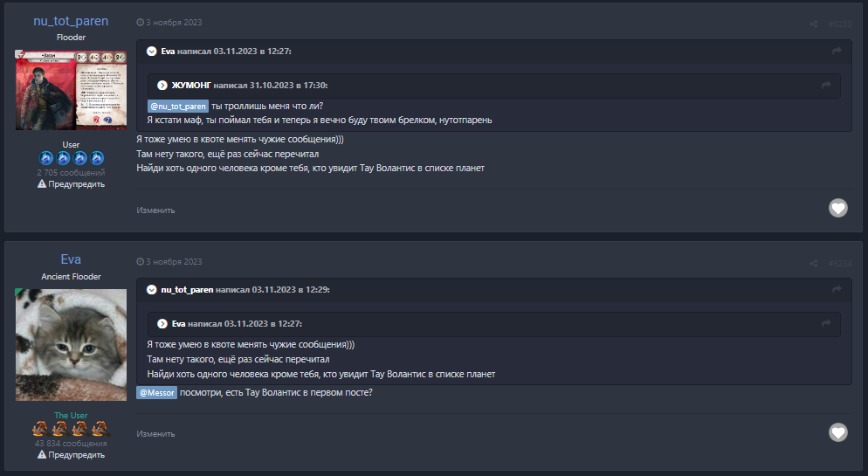This screenshot has height=476, width=868.
Task: Click the @Messor mention tag
Action: [157, 393]
